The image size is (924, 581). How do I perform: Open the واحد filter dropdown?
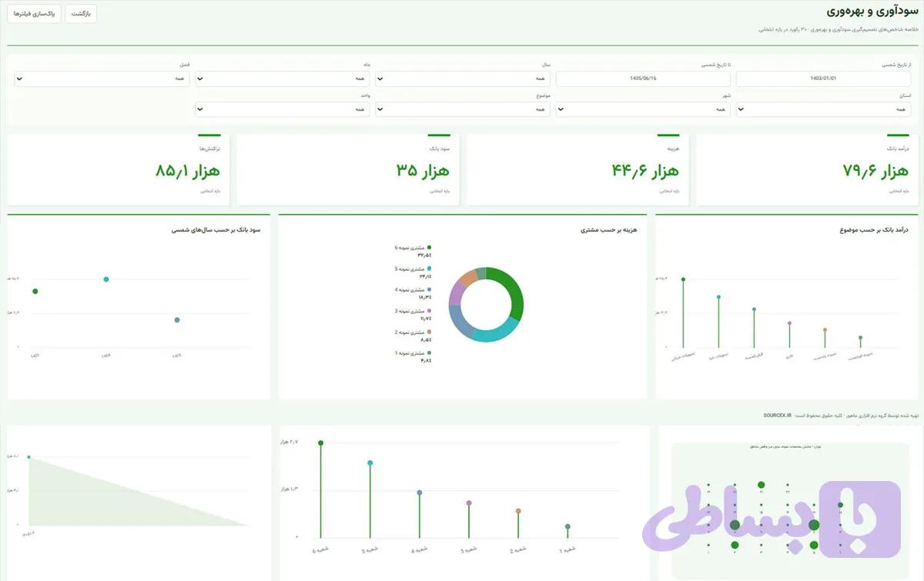click(x=283, y=109)
